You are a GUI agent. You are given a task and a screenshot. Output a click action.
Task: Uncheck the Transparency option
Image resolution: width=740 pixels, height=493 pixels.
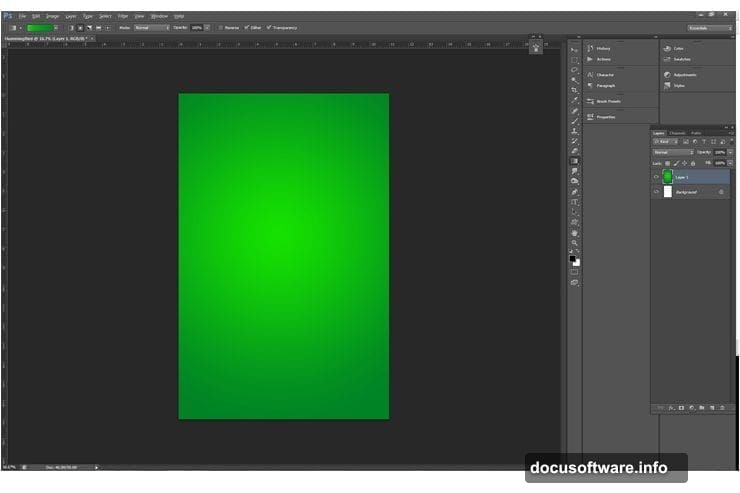tap(269, 27)
